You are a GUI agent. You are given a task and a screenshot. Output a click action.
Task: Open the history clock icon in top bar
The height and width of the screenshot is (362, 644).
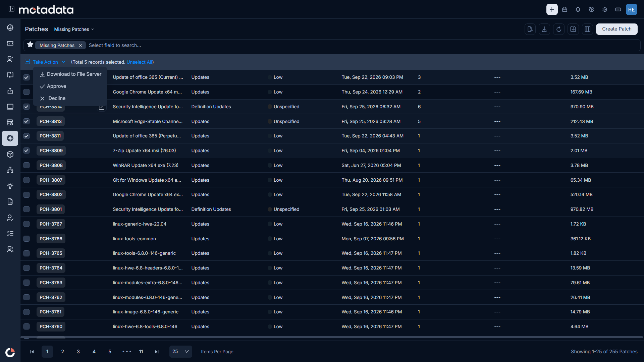point(592,9)
